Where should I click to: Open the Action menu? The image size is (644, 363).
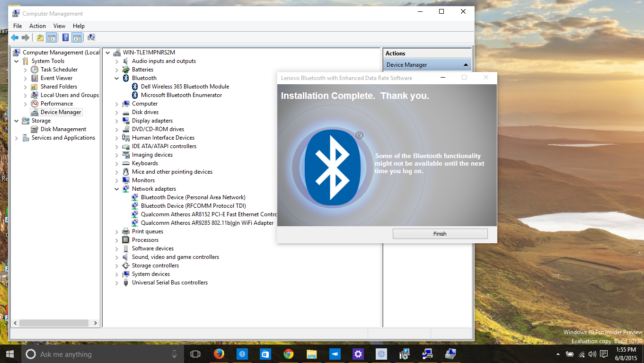pos(38,26)
